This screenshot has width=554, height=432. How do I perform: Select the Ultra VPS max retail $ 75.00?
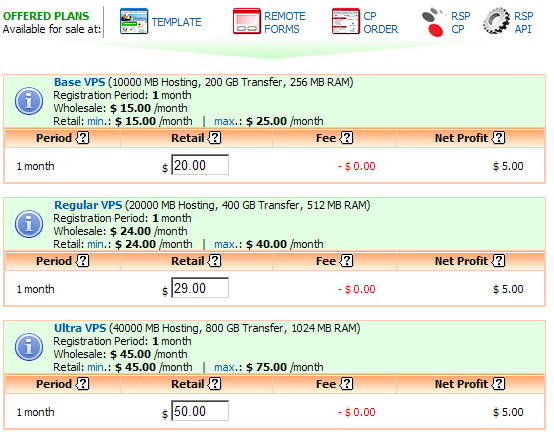pos(266,367)
